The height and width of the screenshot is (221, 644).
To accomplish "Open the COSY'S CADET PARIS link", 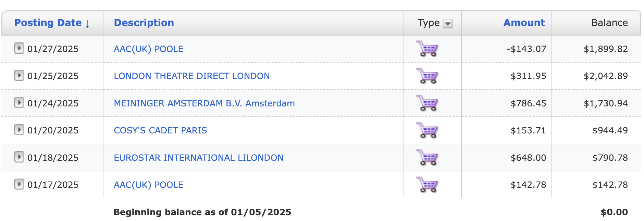I will tap(160, 130).
